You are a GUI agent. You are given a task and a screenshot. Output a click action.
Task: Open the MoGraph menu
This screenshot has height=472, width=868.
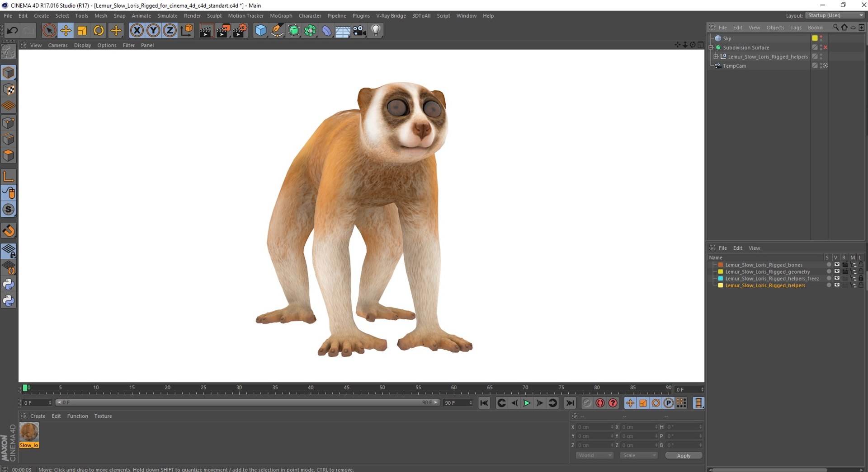pos(281,16)
